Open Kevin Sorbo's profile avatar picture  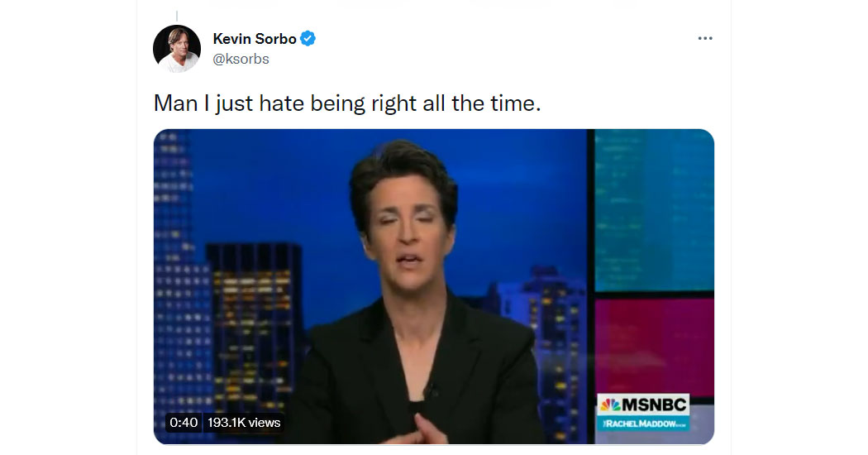click(177, 49)
